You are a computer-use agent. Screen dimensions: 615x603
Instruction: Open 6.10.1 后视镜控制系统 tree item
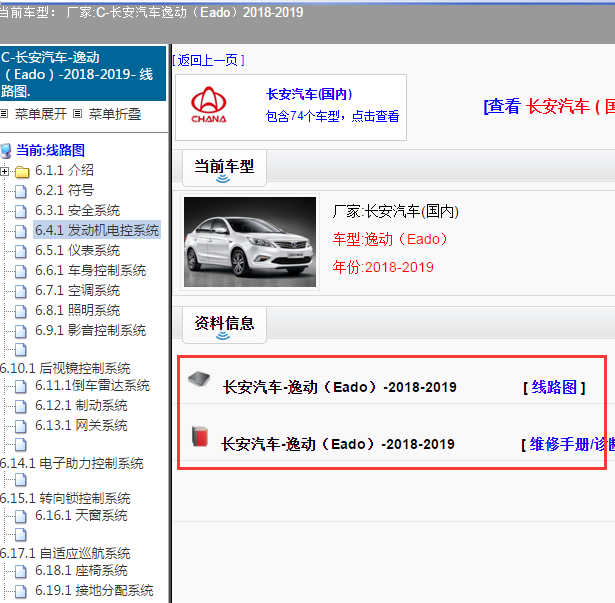click(65, 368)
